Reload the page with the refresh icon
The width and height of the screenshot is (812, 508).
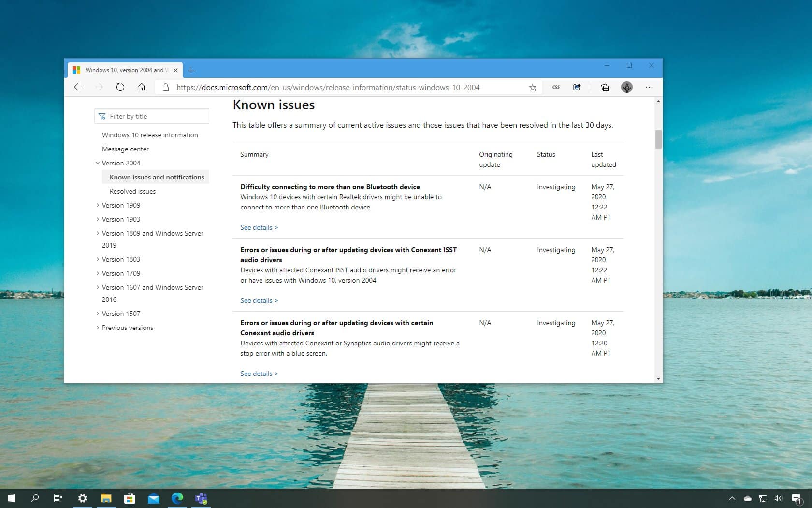[120, 87]
